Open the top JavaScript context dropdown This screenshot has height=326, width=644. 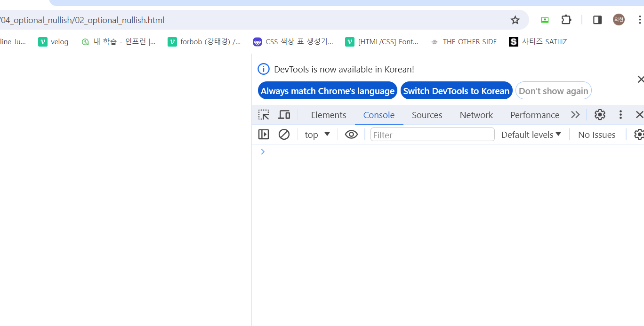click(x=317, y=135)
